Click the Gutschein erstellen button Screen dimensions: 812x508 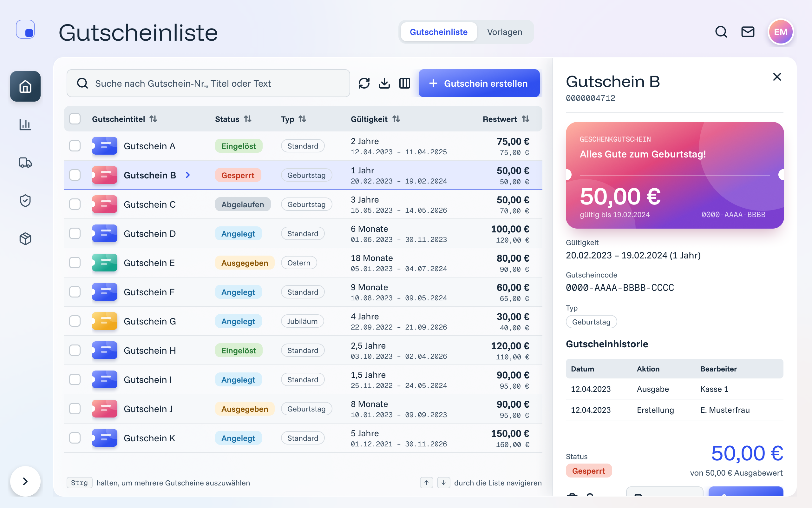tap(479, 83)
